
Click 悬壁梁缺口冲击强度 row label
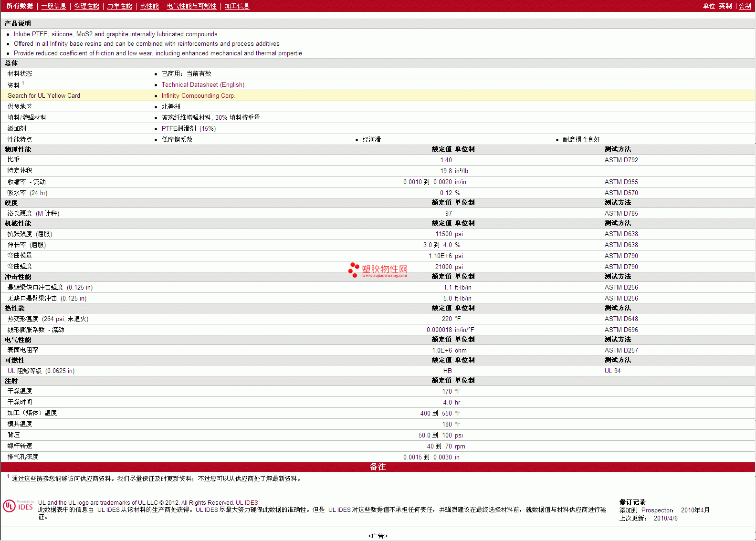coord(50,287)
